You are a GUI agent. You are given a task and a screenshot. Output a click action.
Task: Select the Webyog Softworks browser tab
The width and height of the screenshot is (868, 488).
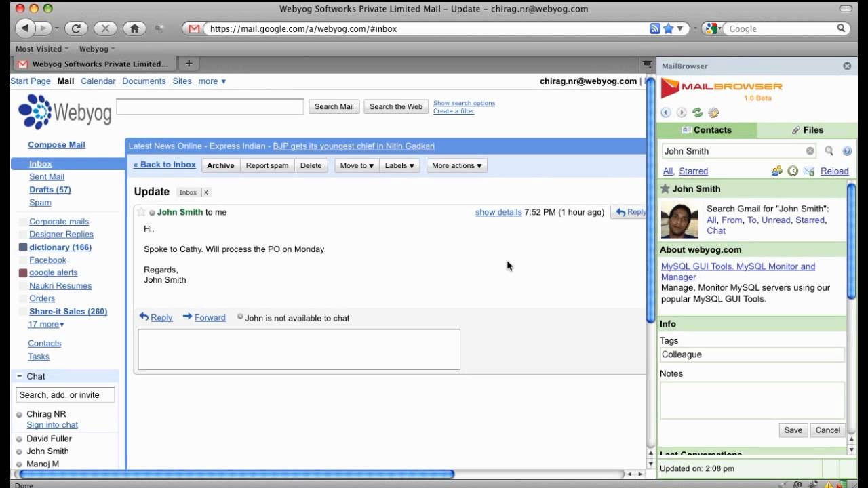point(94,64)
